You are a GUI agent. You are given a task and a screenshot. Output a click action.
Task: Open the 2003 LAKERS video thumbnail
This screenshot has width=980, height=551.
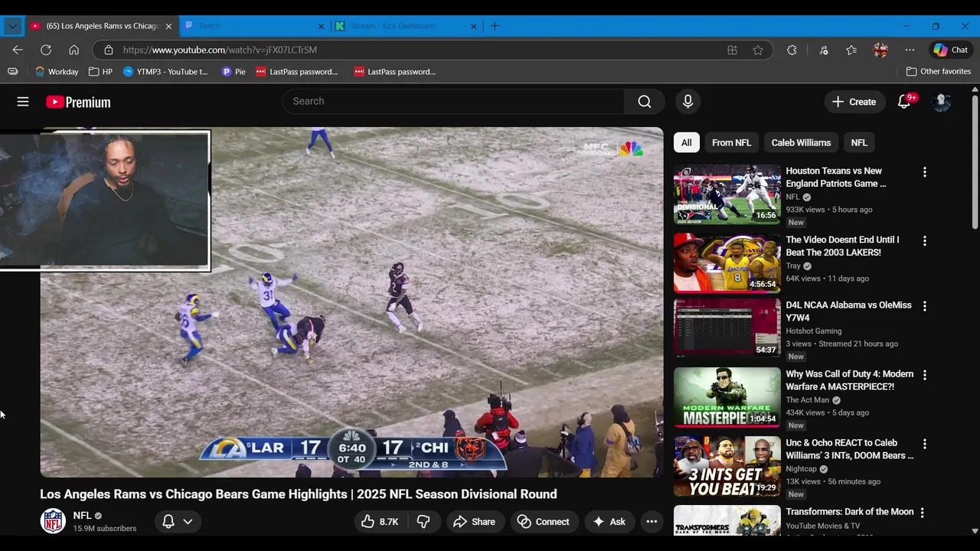[x=727, y=263]
